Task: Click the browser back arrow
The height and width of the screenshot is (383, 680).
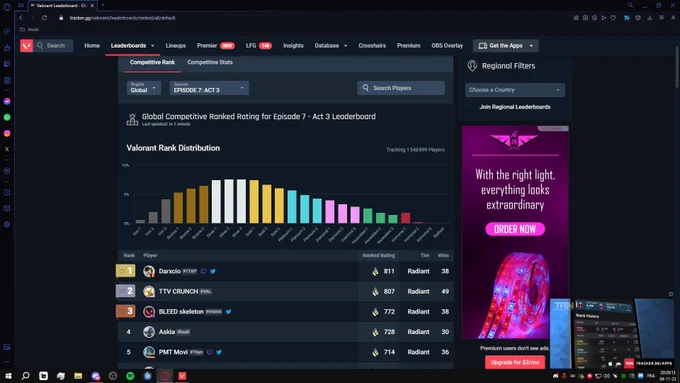Action: point(21,18)
